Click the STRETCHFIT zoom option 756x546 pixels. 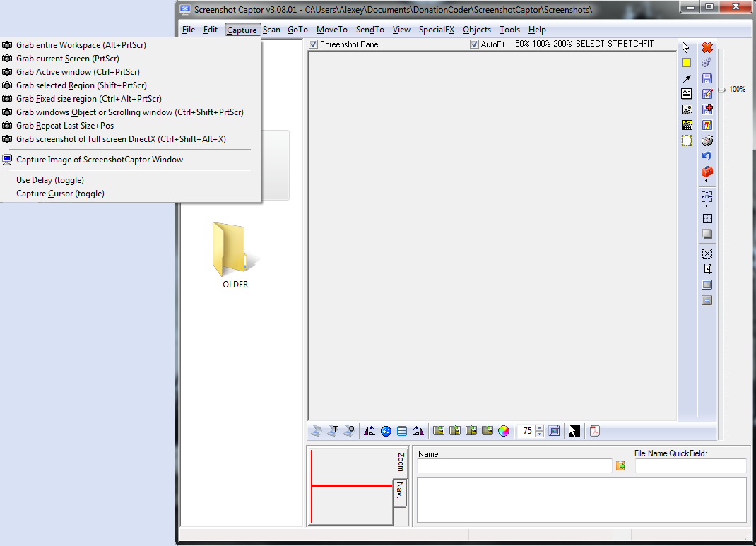coord(631,44)
